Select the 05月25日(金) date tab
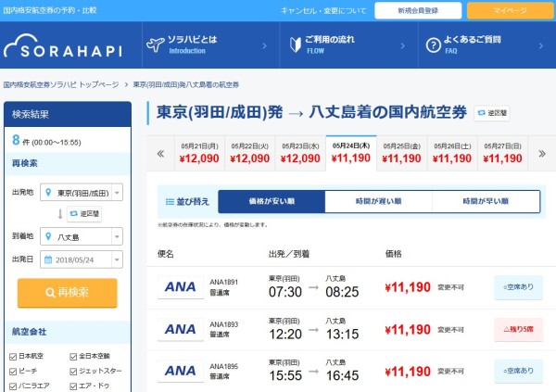This screenshot has width=556, height=392. pyautogui.click(x=402, y=153)
